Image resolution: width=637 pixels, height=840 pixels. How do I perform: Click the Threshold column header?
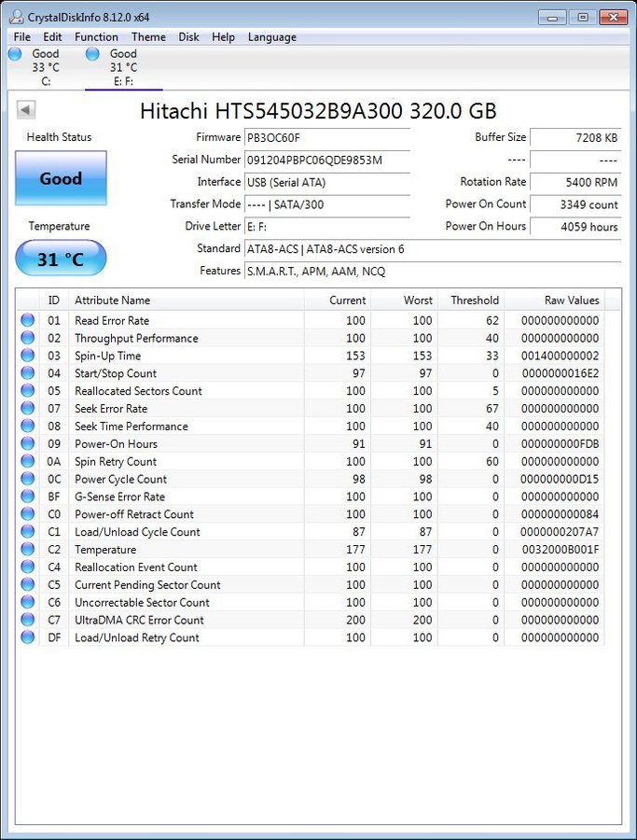(471, 300)
